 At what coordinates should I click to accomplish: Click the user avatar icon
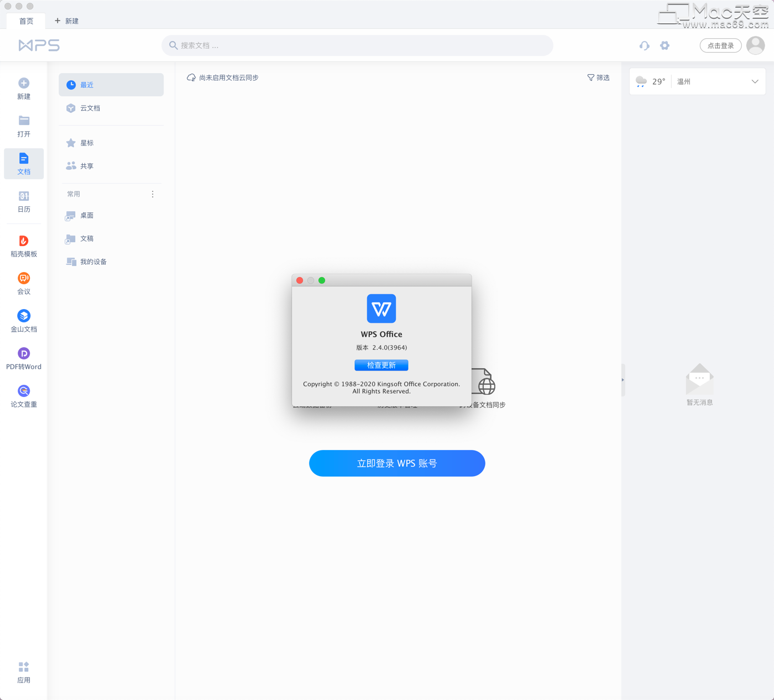coord(755,45)
